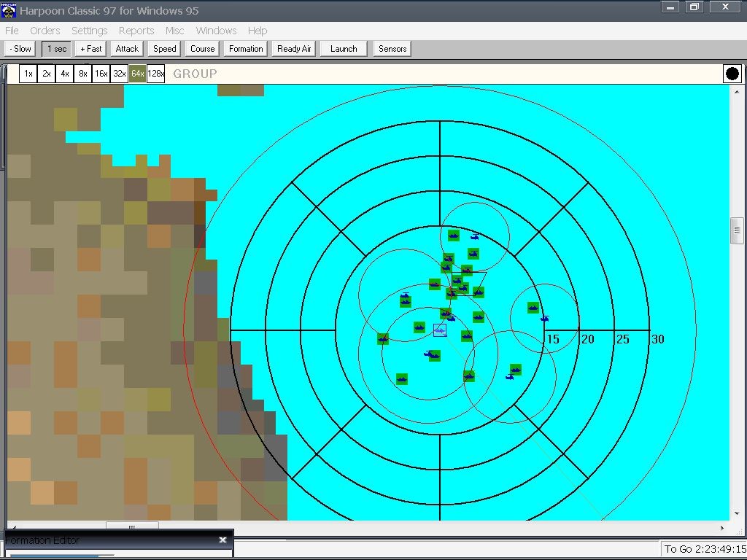Screen dimensions: 747x560
Task: Set zoom level to 128x
Action: (156, 74)
